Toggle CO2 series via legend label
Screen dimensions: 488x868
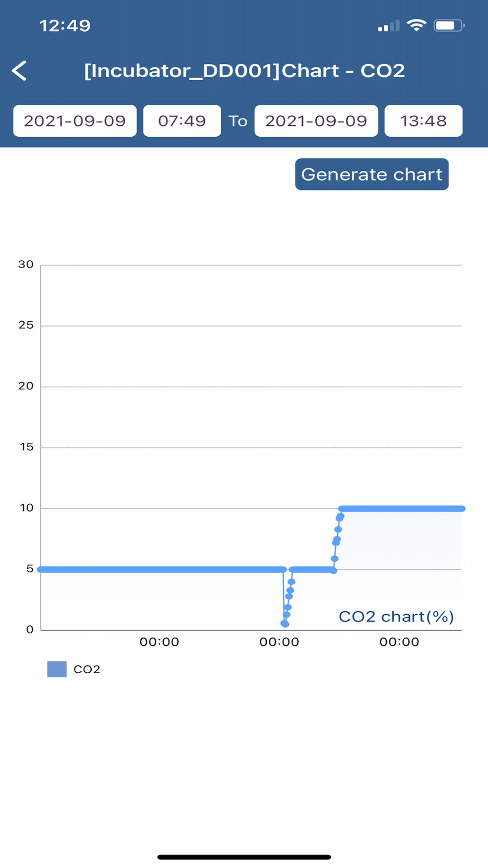coord(87,669)
